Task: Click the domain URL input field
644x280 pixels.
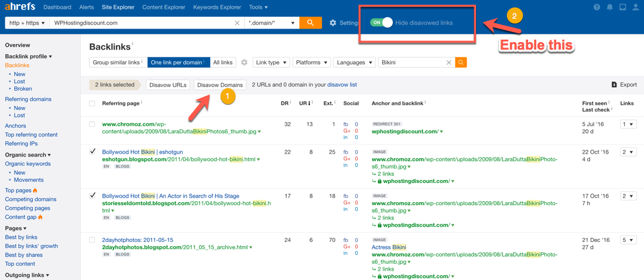Action: coord(142,23)
